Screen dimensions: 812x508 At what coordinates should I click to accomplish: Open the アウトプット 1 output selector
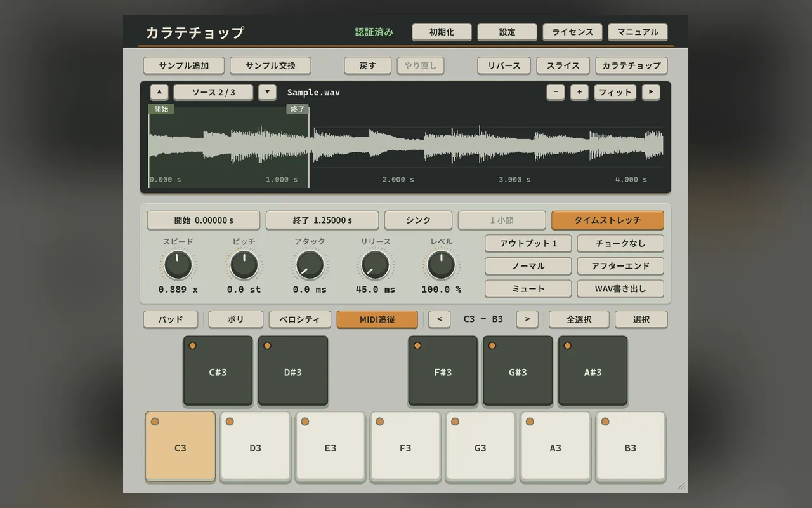coord(528,243)
